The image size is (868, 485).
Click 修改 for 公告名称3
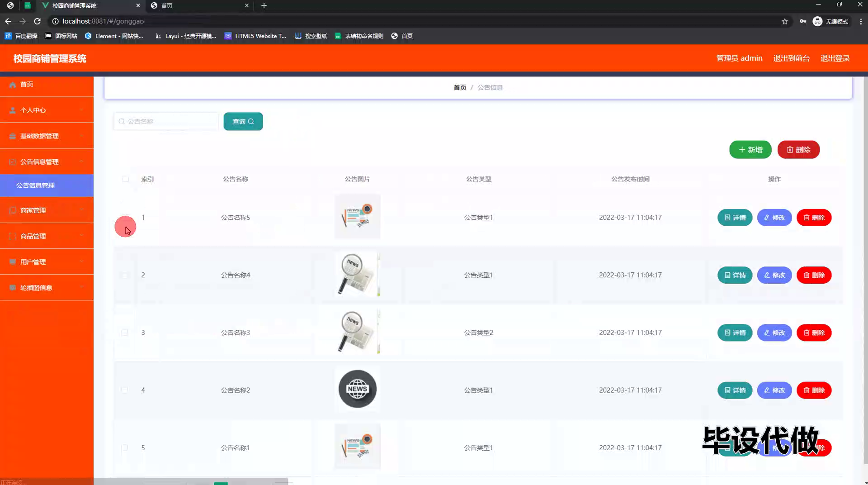tap(774, 333)
